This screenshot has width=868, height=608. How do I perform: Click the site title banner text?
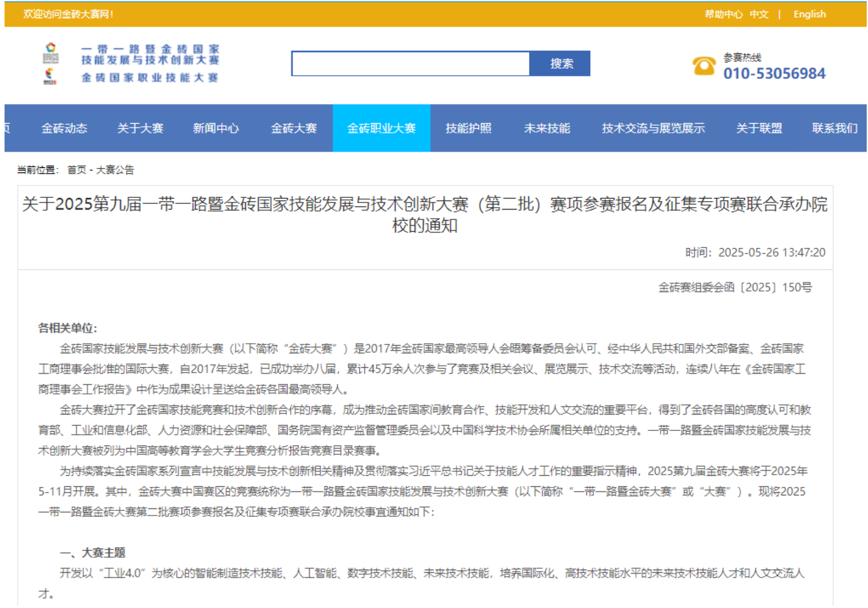click(x=150, y=63)
